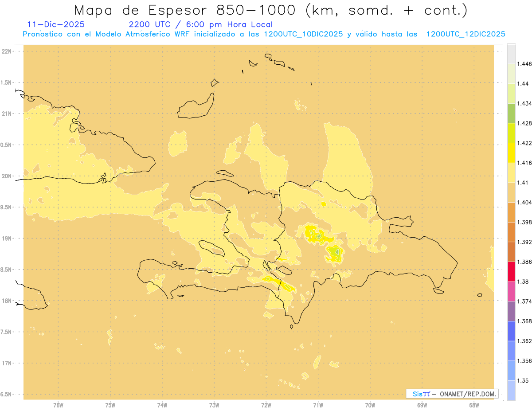This screenshot has height=411, width=532.
Task: Click the '70W' longitude label
Action: pos(370,405)
